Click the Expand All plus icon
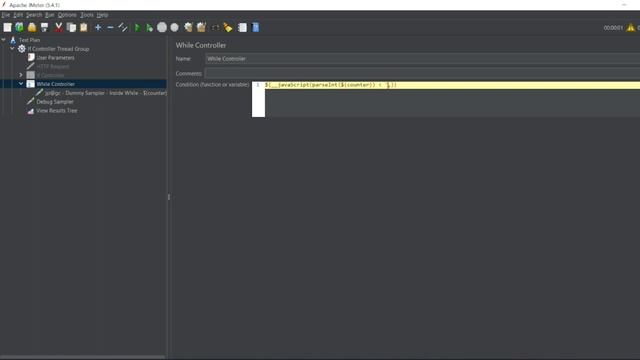Viewport: 640px width, 360px height. [x=98, y=27]
